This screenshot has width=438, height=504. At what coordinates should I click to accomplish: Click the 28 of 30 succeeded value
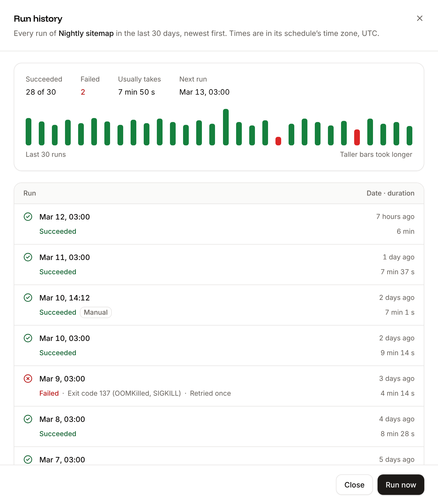point(41,92)
